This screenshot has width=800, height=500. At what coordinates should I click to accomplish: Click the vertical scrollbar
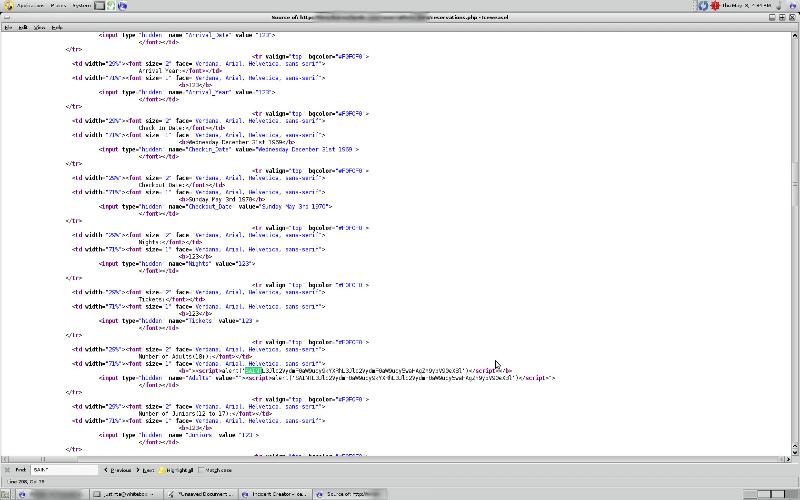pyautogui.click(x=795, y=244)
